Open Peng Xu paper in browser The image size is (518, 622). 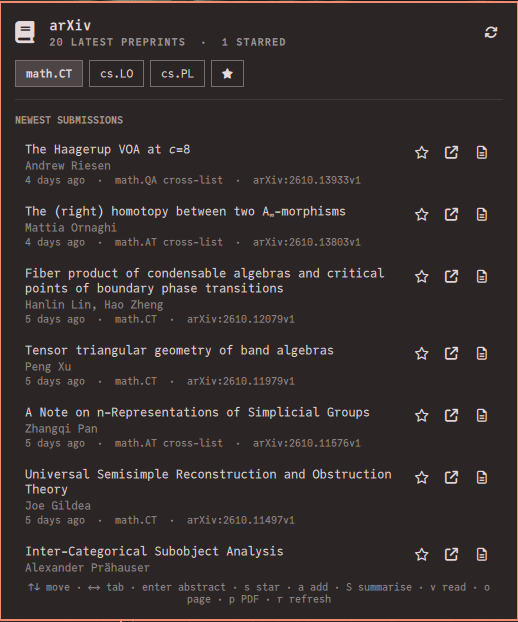point(451,353)
